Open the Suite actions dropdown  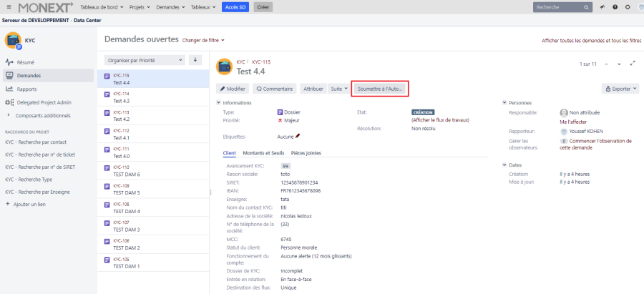tap(339, 89)
